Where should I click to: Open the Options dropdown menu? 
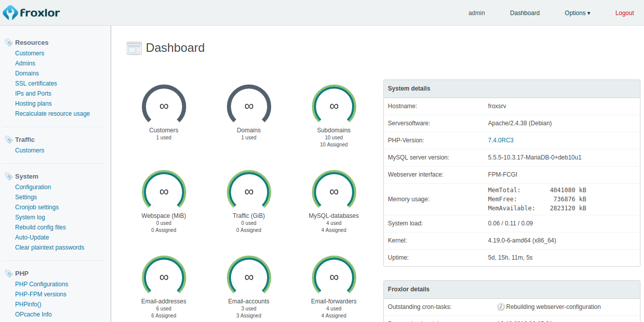pos(577,13)
